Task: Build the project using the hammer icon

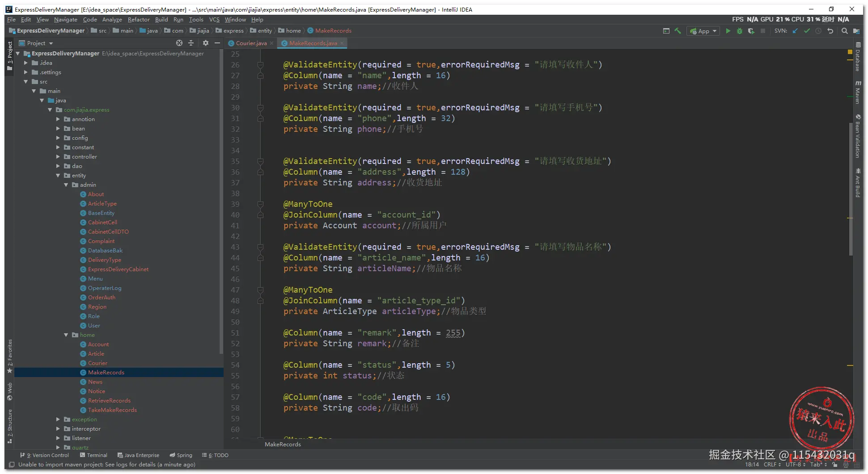Action: click(x=678, y=31)
